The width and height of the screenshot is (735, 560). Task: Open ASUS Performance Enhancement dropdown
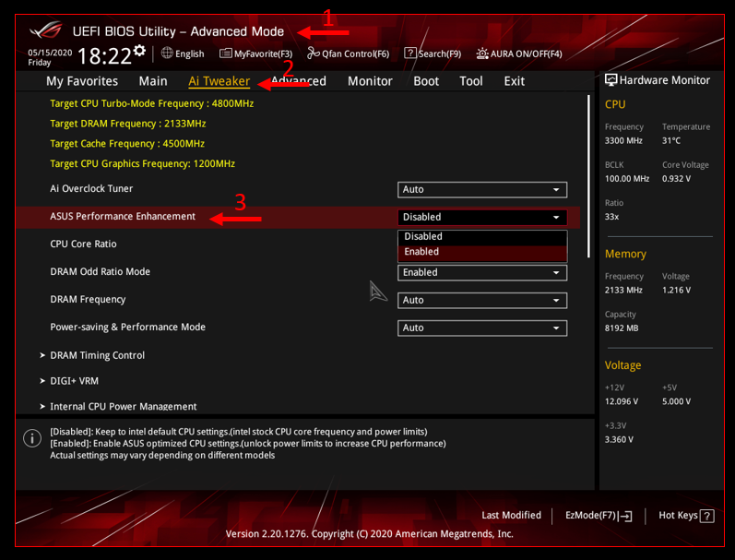(x=482, y=217)
